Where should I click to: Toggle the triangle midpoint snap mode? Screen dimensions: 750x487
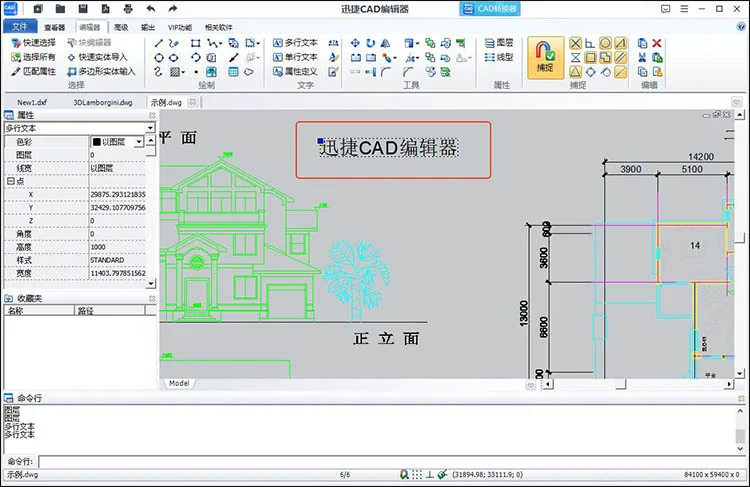575,72
